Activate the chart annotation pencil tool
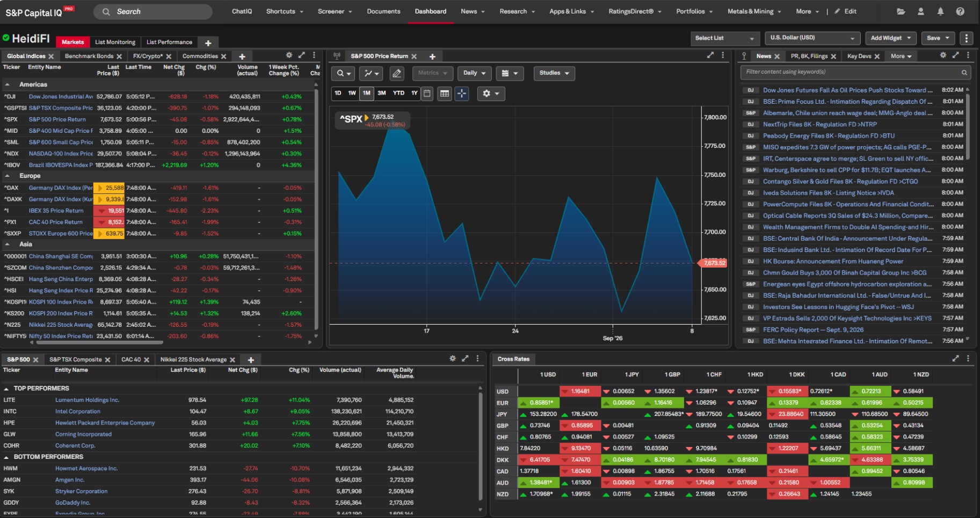The width and height of the screenshot is (980, 518). point(397,74)
